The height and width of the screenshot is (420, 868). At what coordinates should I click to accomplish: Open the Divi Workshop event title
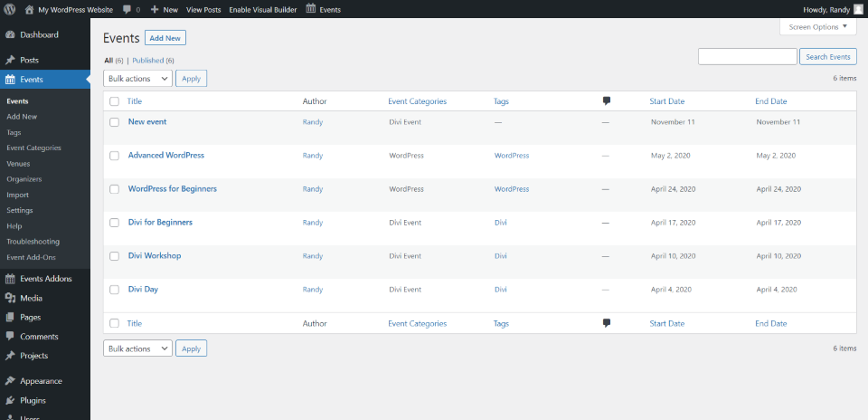(x=155, y=255)
